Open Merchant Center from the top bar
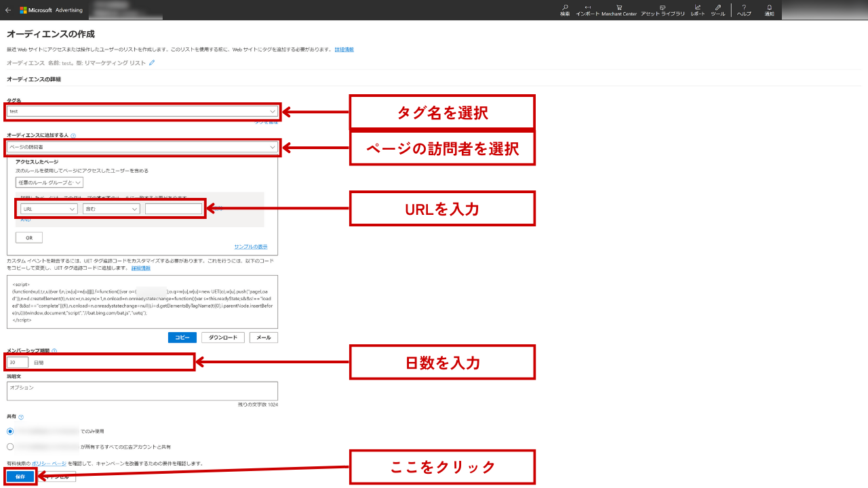This screenshot has width=868, height=488. coord(619,10)
